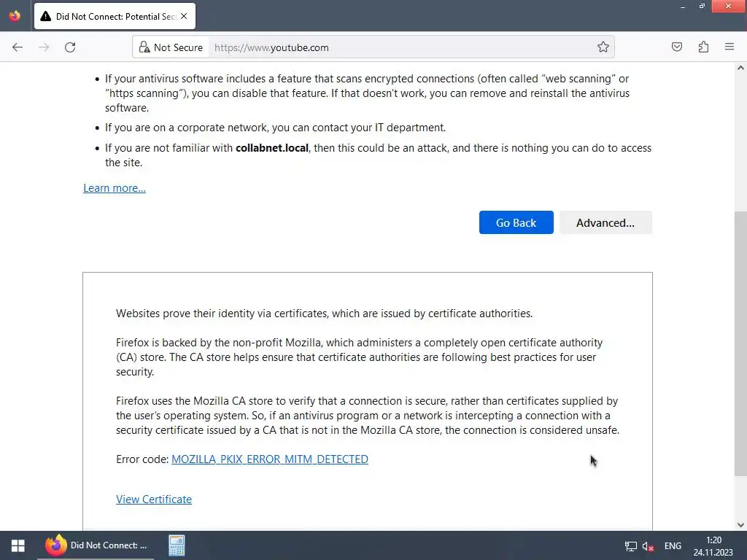Reload the current page
Viewport: 747px width, 560px height.
70,47
